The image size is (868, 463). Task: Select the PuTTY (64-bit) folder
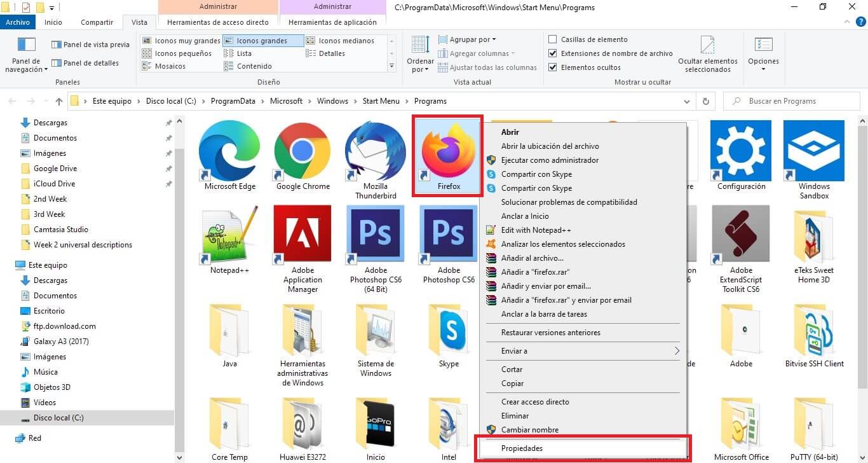coord(814,424)
